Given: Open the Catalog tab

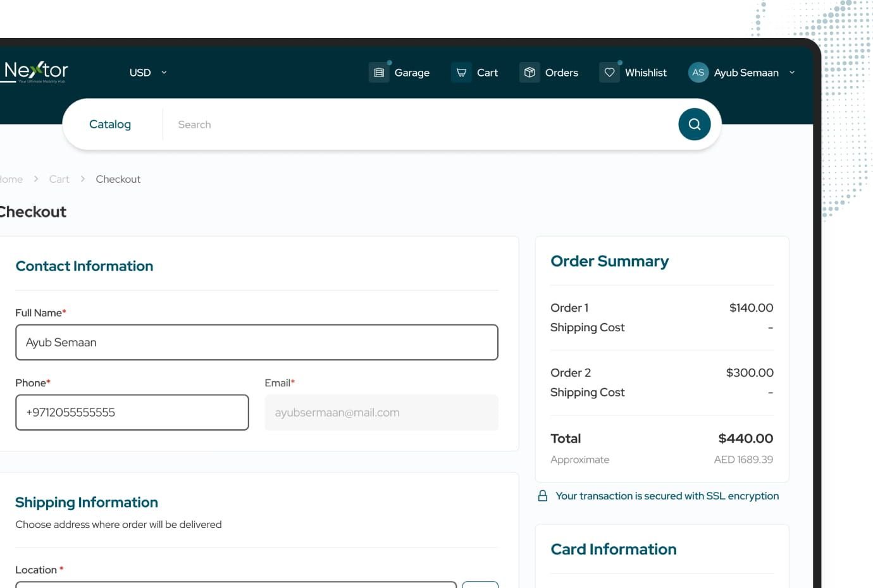Looking at the screenshot, I should click(110, 125).
